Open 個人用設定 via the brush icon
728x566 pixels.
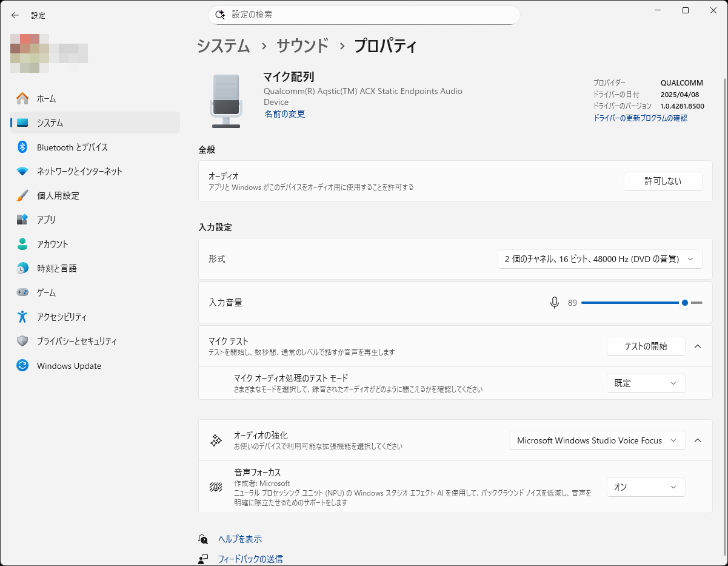[21, 195]
